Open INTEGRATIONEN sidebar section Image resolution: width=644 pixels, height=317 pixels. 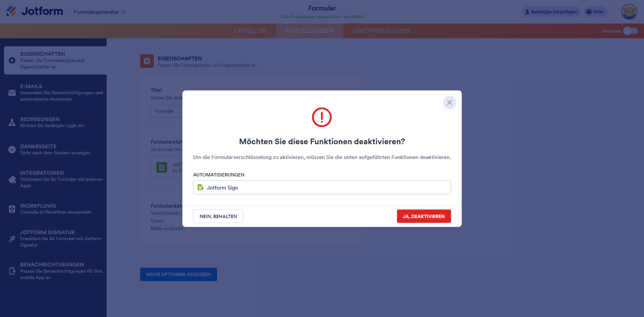coord(55,179)
